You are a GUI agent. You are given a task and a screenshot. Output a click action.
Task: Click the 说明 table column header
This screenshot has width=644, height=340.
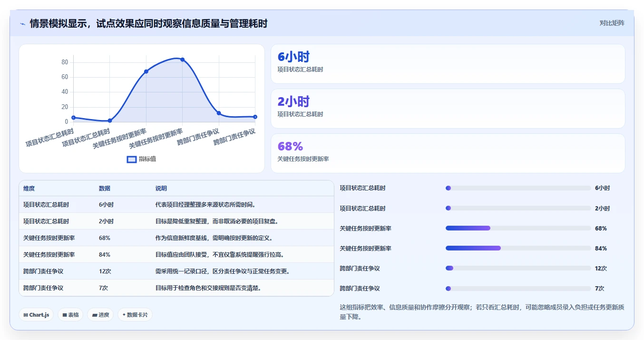coord(161,189)
